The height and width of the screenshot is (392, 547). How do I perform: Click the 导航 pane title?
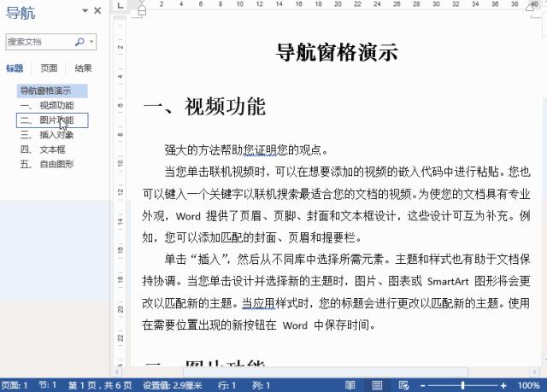(x=21, y=14)
